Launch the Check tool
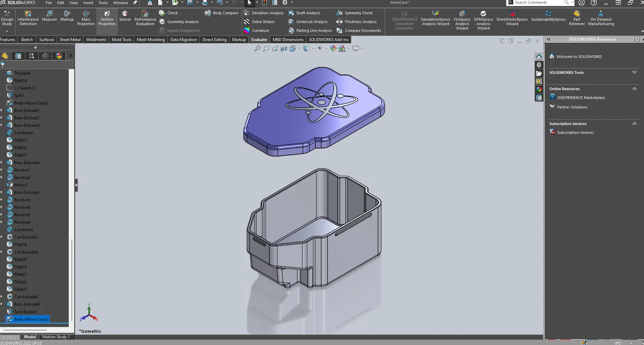Viewport: 644px width, 345px height. tap(169, 13)
